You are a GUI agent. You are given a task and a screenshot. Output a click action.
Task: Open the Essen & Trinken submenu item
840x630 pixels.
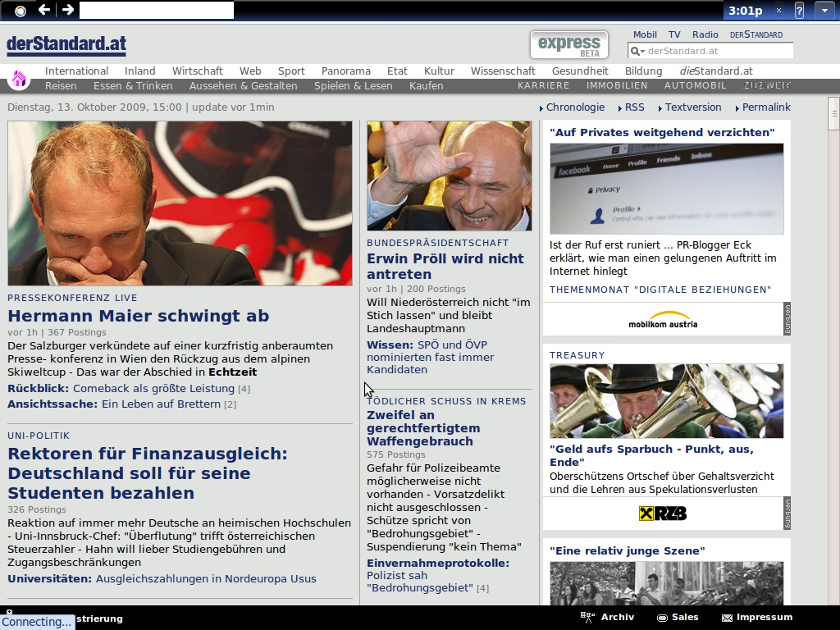pyautogui.click(x=133, y=85)
